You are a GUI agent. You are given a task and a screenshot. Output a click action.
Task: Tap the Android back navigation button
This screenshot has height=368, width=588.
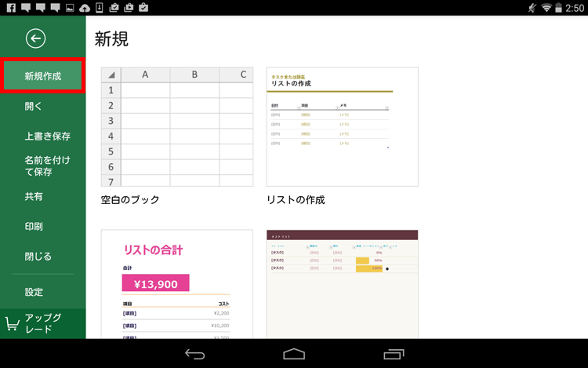pos(195,354)
